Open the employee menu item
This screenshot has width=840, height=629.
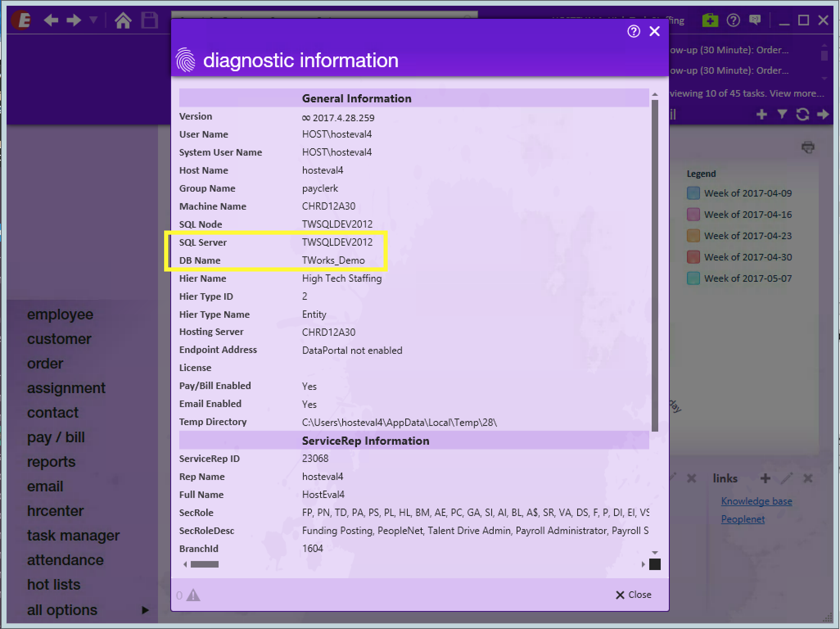(x=60, y=314)
